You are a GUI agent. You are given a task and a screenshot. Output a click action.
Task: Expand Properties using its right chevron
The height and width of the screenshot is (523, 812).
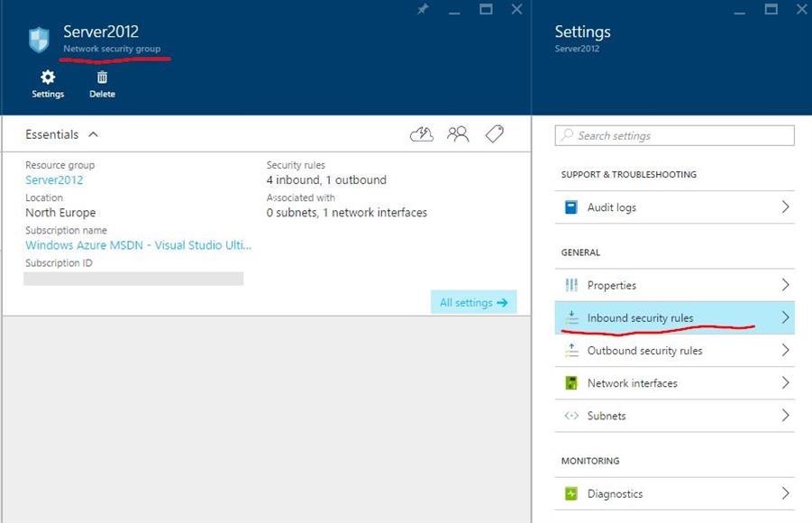click(x=785, y=285)
